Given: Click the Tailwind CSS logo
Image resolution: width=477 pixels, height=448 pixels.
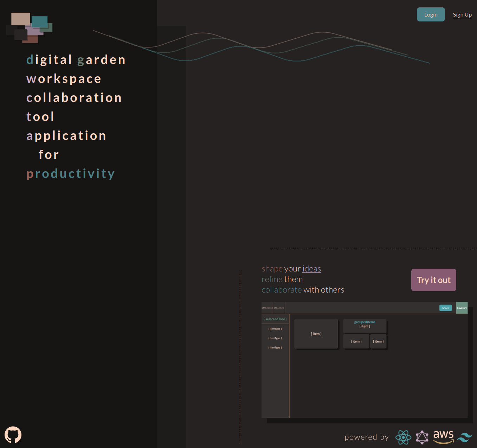Looking at the screenshot, I should click(465, 437).
